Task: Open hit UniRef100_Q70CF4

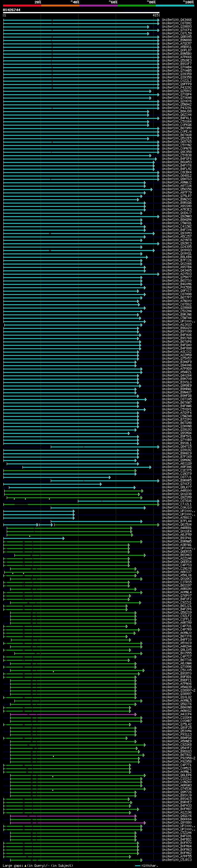Action: pyautogui.click(x=177, y=30)
